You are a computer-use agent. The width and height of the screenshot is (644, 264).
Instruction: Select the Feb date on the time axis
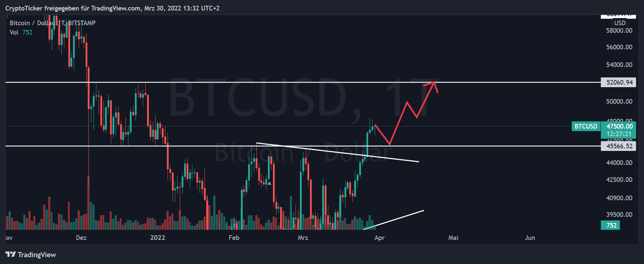pyautogui.click(x=234, y=238)
